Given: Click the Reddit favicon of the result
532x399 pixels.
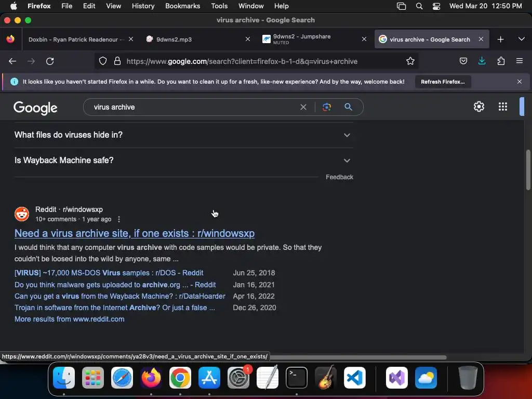Looking at the screenshot, I should pos(22,214).
